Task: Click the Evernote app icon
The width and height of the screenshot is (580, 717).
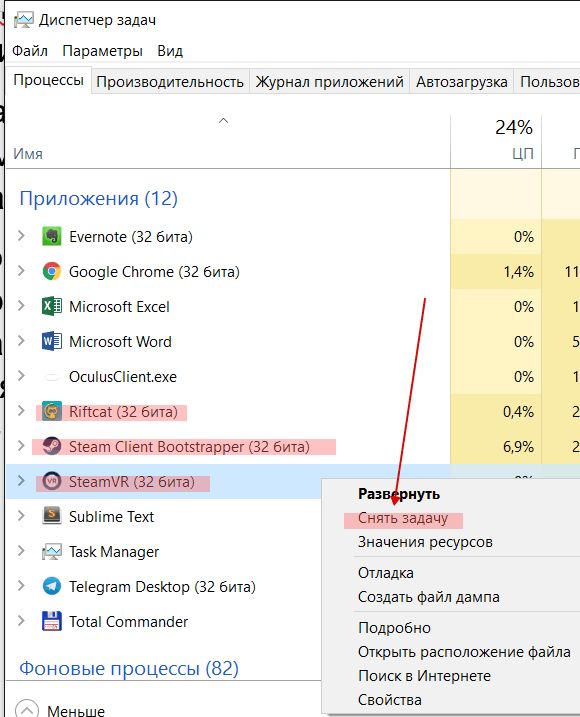Action: (52, 236)
